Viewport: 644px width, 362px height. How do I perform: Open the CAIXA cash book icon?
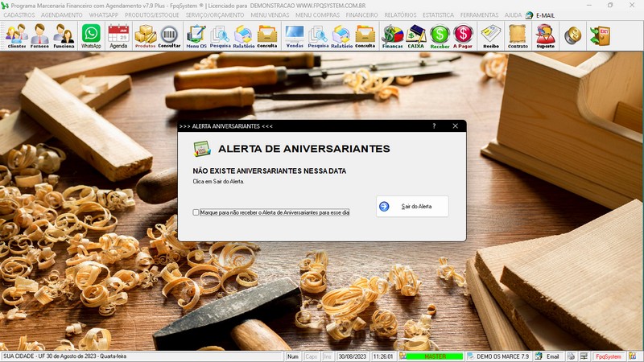point(415,35)
